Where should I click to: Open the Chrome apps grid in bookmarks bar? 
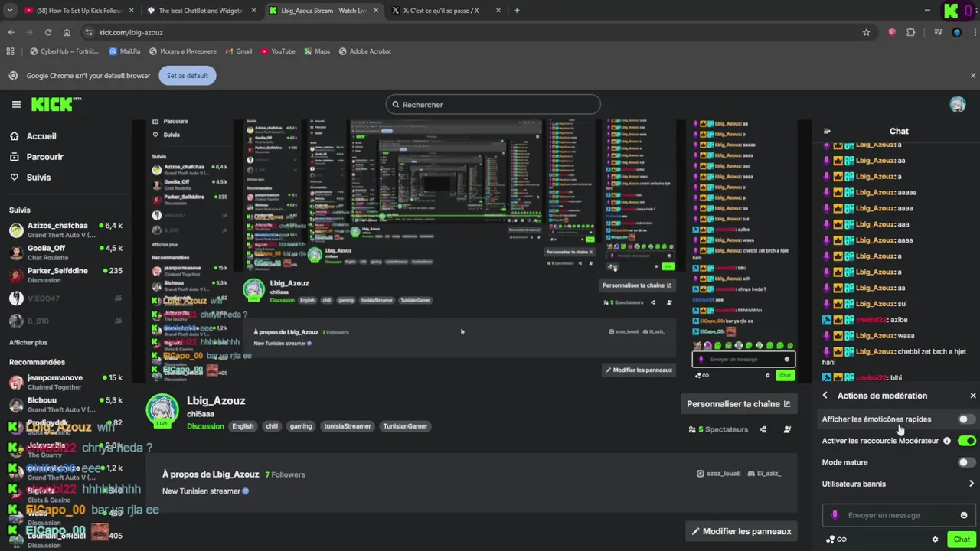[10, 51]
